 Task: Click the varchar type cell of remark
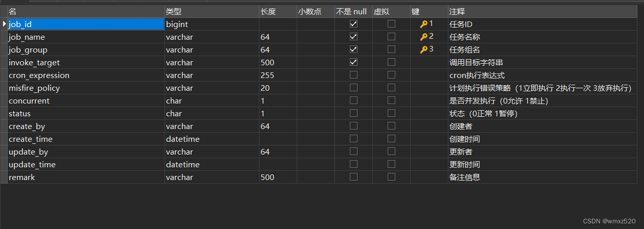pos(212,177)
